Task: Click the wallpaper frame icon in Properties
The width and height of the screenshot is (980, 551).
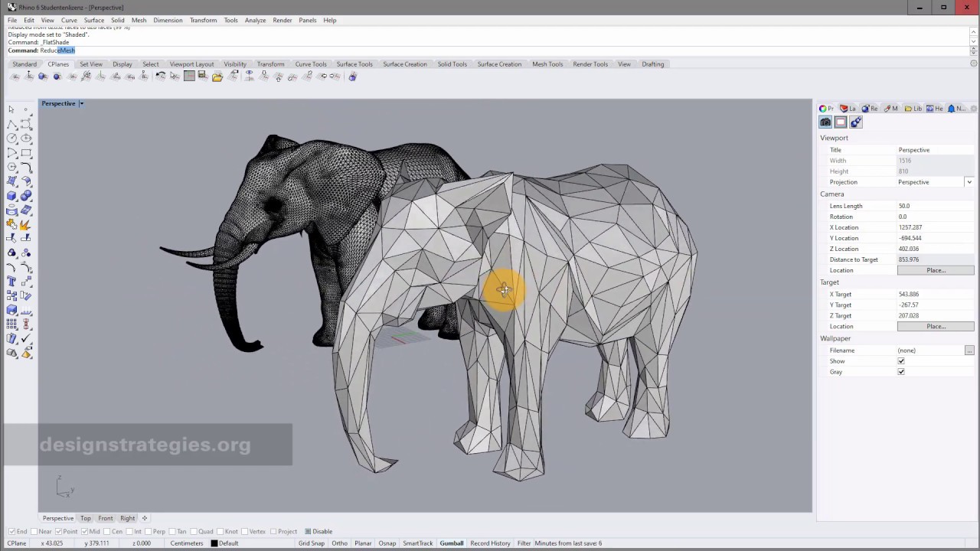Action: pos(841,122)
